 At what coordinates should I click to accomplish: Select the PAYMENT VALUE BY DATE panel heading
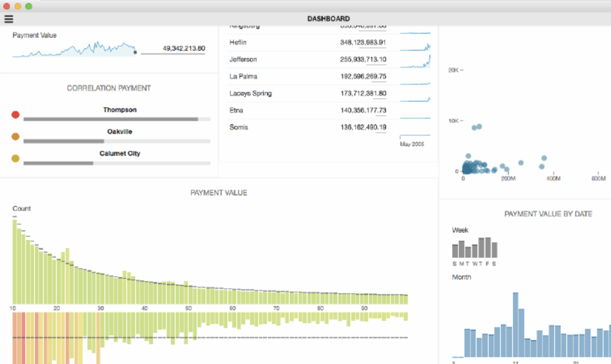click(x=548, y=214)
